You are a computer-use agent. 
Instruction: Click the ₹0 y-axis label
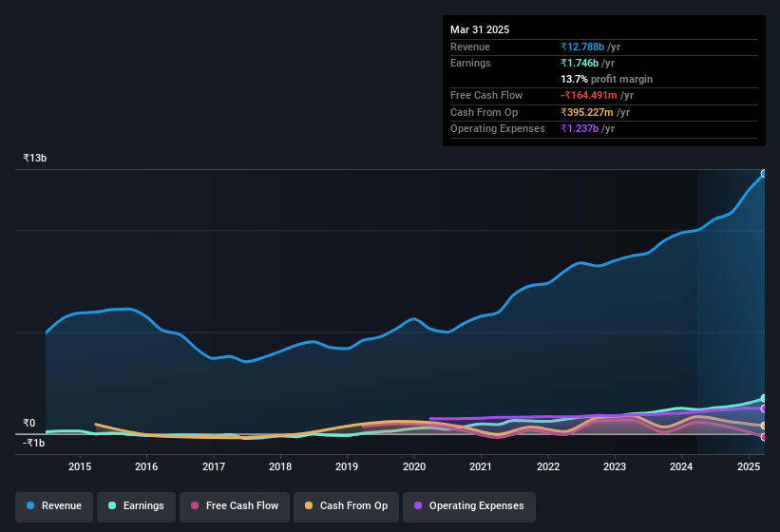pyautogui.click(x=29, y=424)
